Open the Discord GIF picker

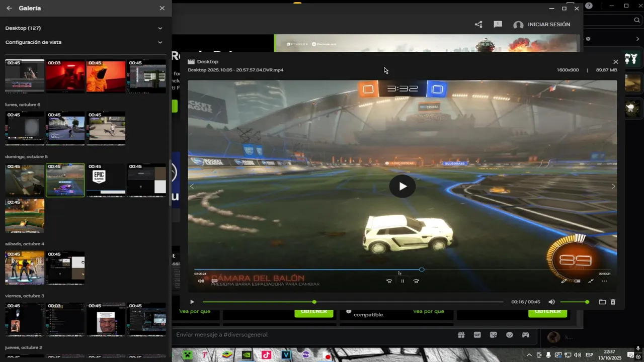tap(477, 335)
